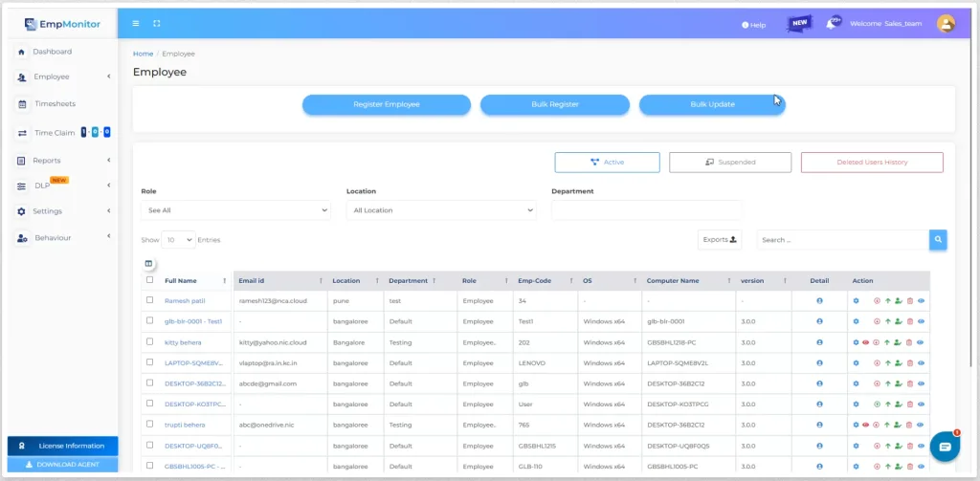This screenshot has height=481, width=980.
Task: Open the notifications bell icon
Action: point(832,24)
